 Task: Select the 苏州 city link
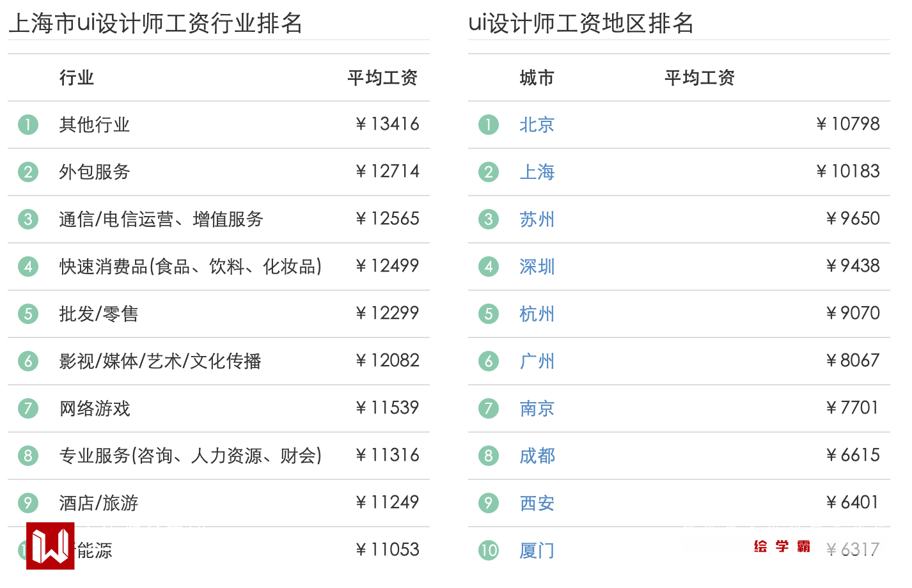537,219
